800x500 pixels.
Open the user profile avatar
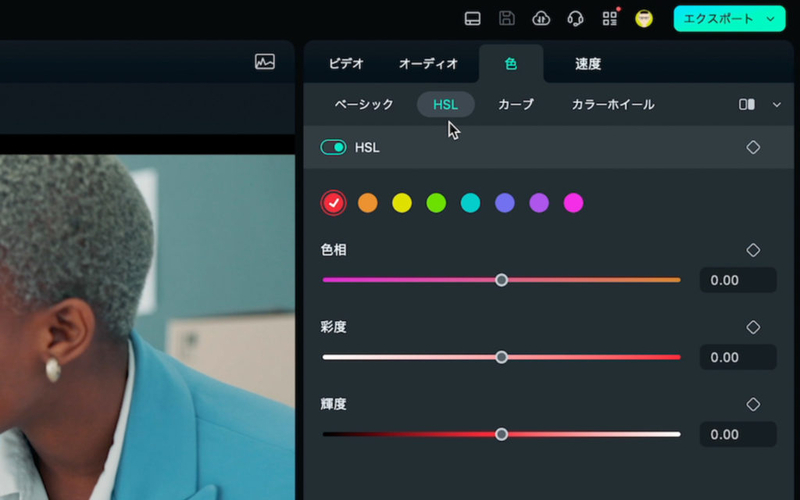click(x=644, y=19)
